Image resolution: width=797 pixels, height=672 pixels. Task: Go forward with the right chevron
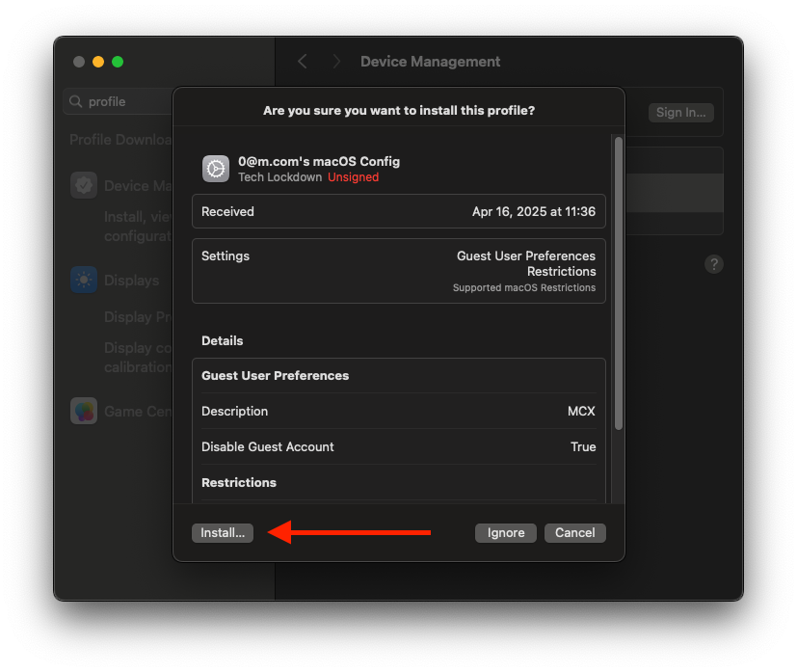pos(336,62)
